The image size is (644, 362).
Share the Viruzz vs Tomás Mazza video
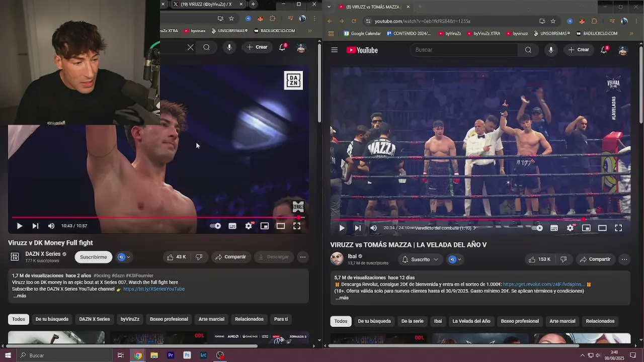pos(595,259)
